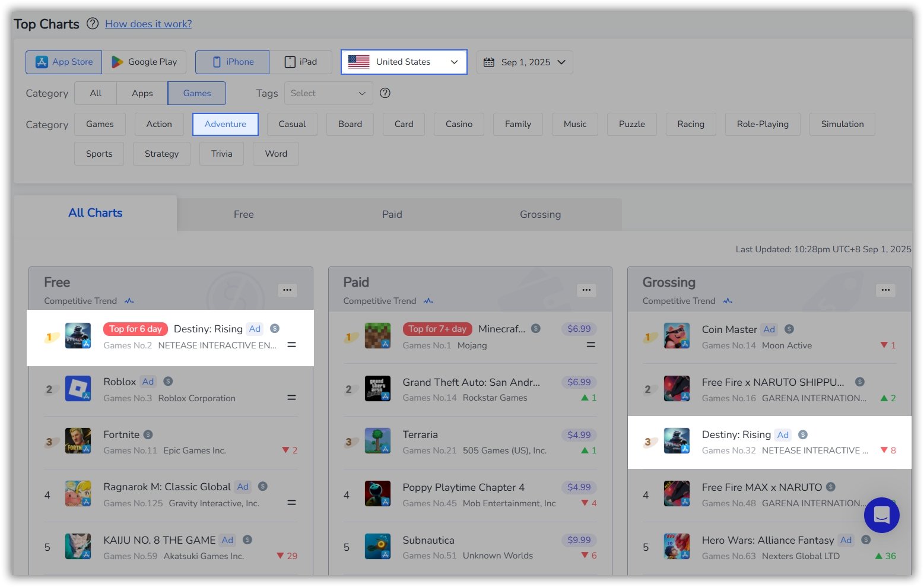The width and height of the screenshot is (924, 587).
Task: Choose the iPhone device option
Action: coord(233,62)
